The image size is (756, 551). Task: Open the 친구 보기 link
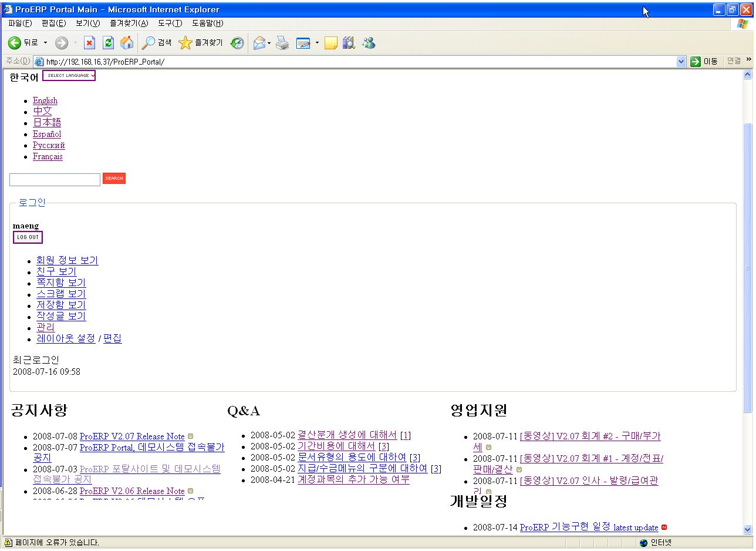pos(56,271)
